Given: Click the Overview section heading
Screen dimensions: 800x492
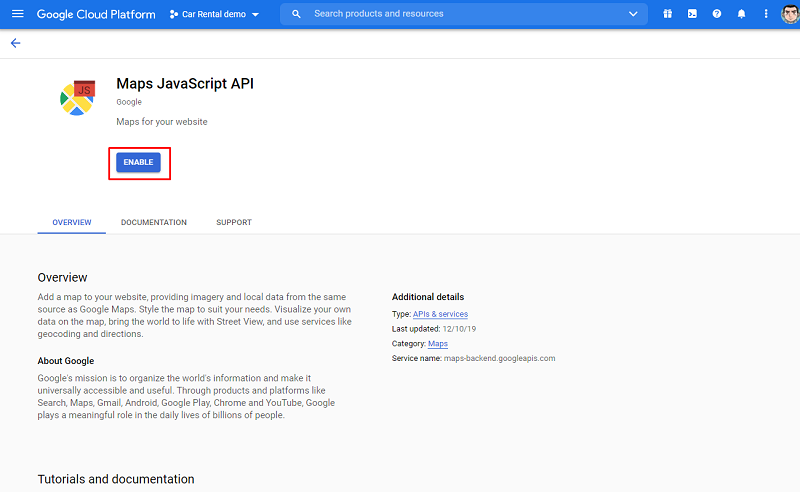Looking at the screenshot, I should (x=62, y=278).
